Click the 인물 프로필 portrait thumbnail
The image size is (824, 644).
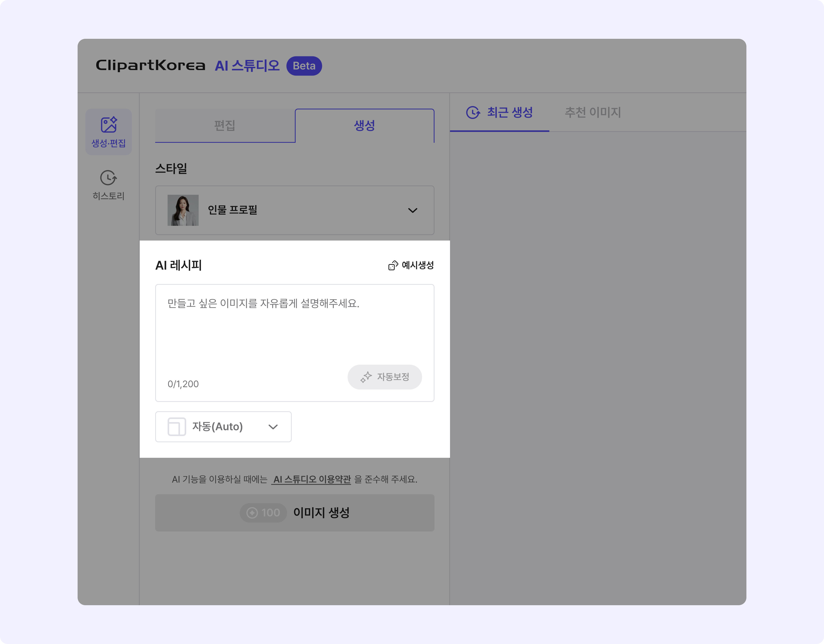pos(183,210)
